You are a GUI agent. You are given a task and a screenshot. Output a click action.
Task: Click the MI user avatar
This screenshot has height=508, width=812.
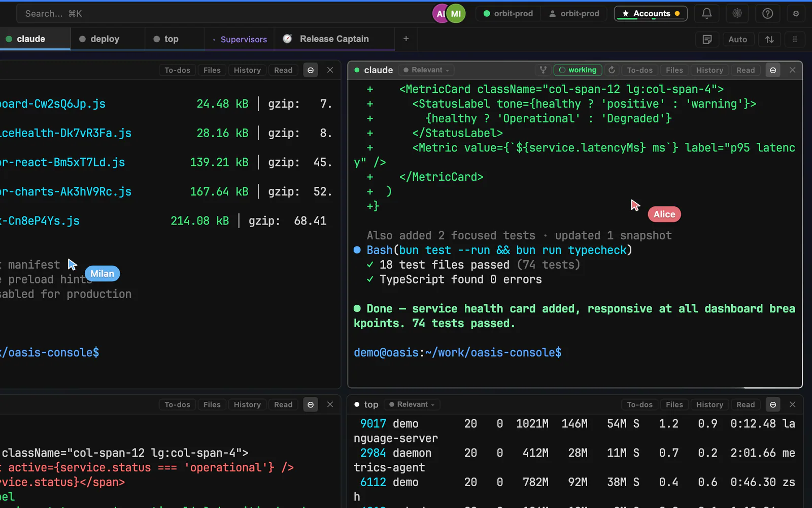coord(456,14)
